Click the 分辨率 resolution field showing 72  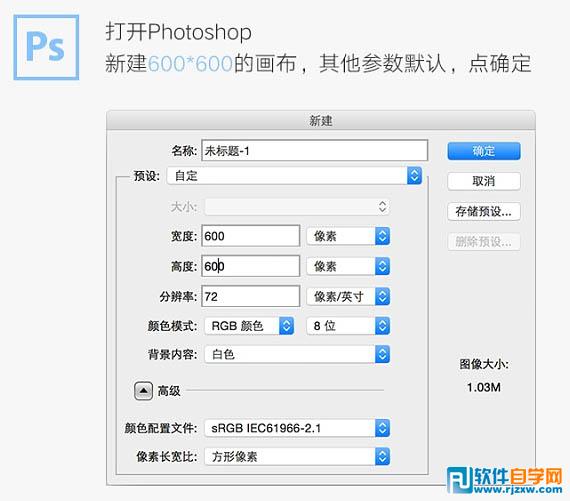click(251, 296)
